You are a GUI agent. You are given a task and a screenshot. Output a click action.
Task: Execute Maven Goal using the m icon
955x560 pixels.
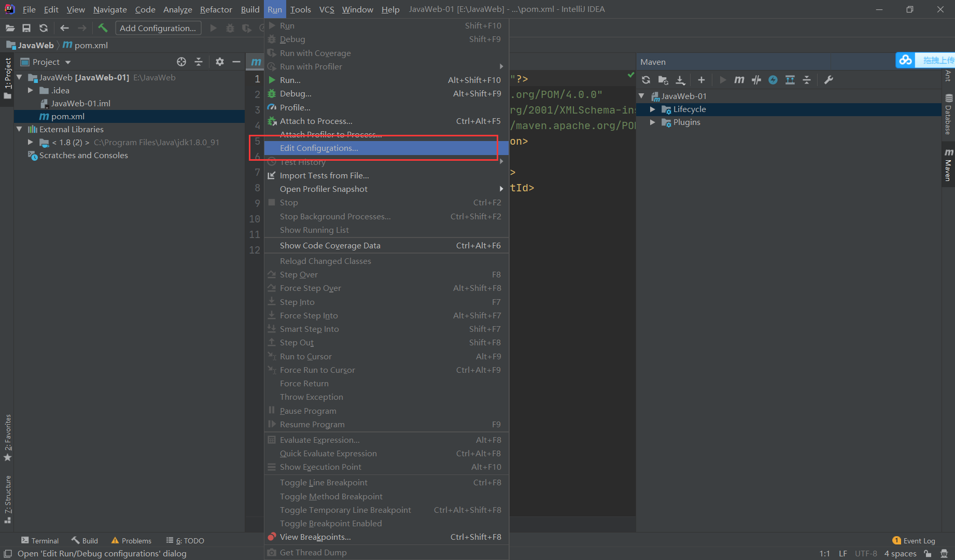[739, 80]
